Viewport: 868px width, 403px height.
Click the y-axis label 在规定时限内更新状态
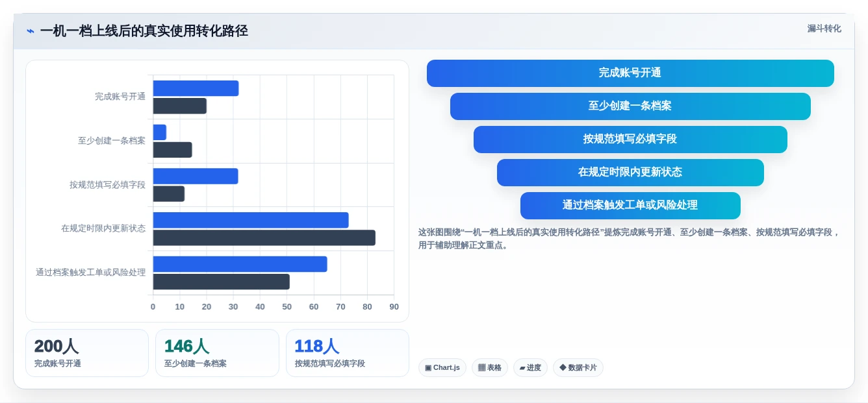click(x=103, y=228)
